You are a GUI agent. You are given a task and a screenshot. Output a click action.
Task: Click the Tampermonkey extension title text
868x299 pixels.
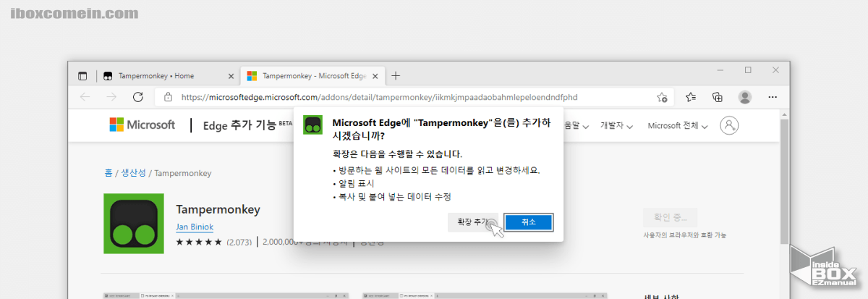pyautogui.click(x=218, y=210)
